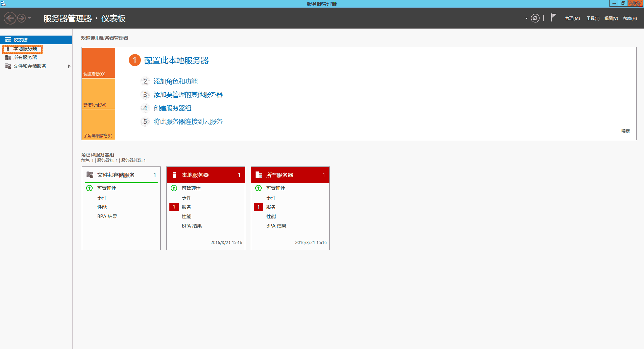Open 将此服务器连接到云服务 link
The image size is (644, 349).
[188, 121]
